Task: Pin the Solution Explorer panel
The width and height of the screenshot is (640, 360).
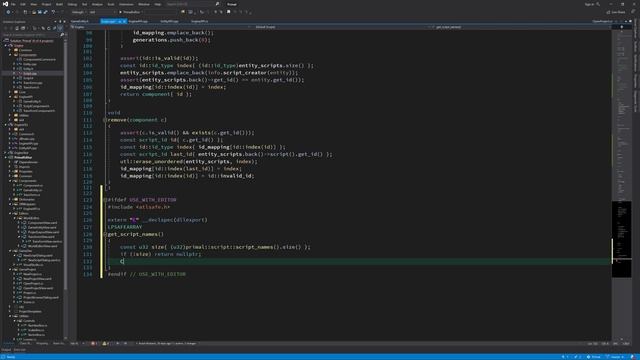Action: 60,22
